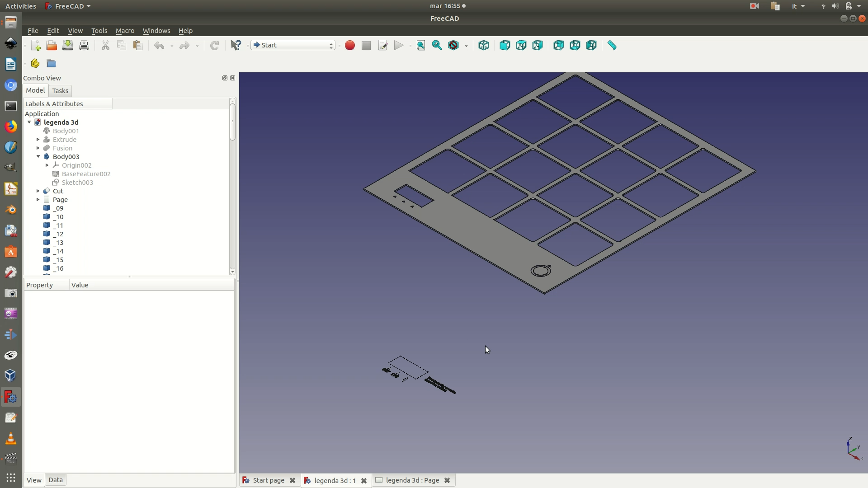Execute the macro with the play icon

[399, 45]
